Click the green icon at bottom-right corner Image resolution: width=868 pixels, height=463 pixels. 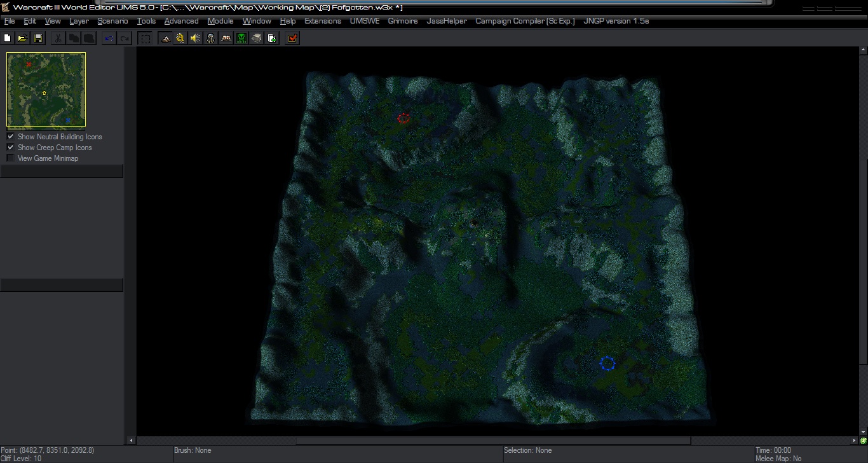(x=864, y=440)
